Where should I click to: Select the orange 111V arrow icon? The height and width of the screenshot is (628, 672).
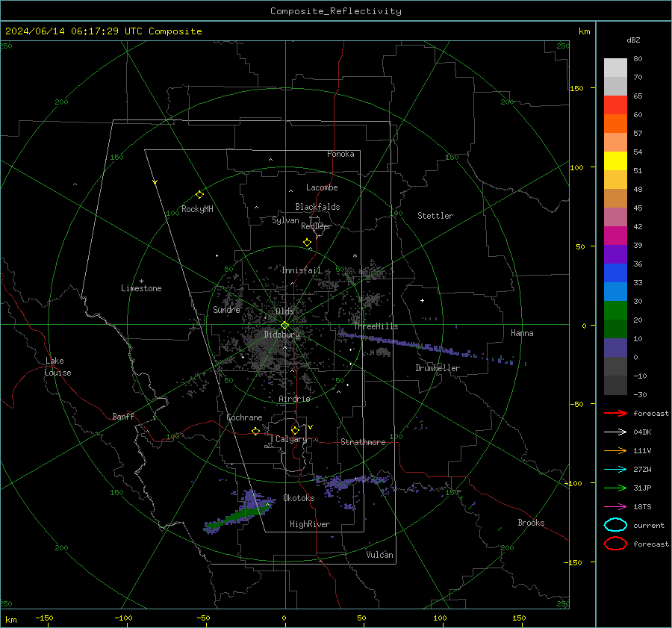[615, 450]
